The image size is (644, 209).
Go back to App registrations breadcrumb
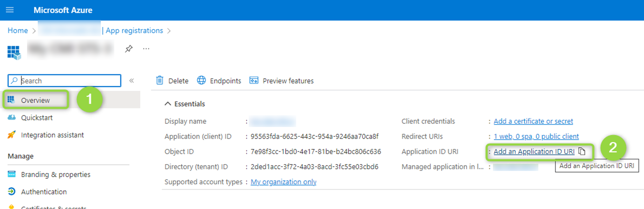tap(134, 30)
